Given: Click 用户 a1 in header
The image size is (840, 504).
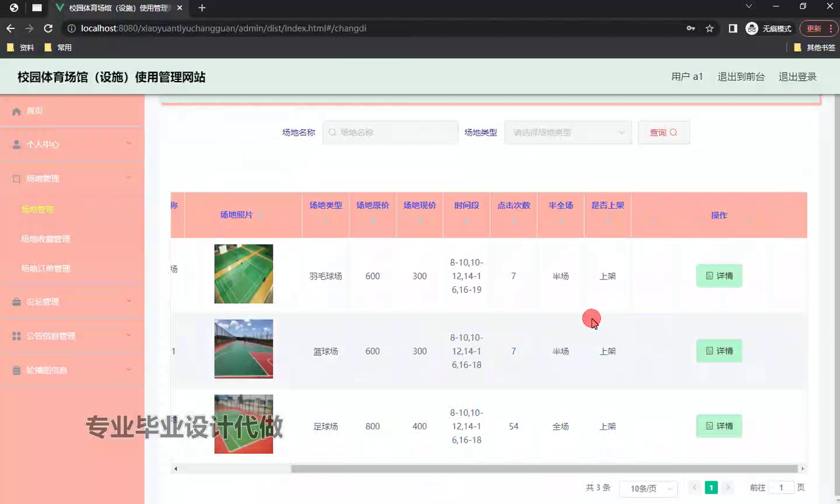Looking at the screenshot, I should [687, 76].
